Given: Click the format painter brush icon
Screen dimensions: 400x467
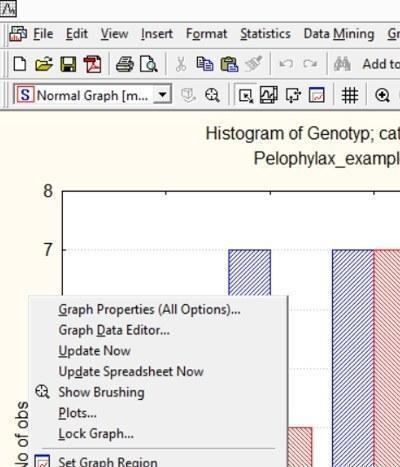Looking at the screenshot, I should (x=253, y=64).
